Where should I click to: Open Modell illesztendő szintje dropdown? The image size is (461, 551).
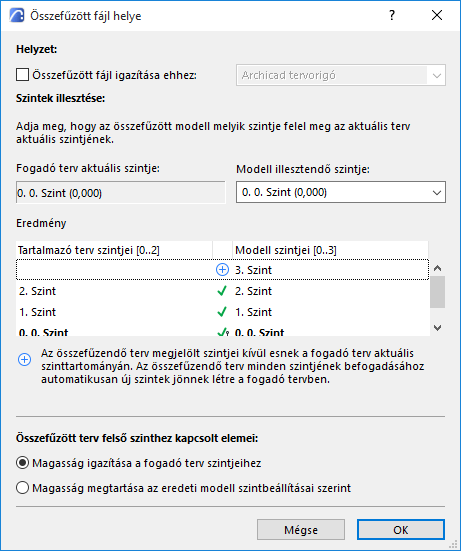[341, 192]
